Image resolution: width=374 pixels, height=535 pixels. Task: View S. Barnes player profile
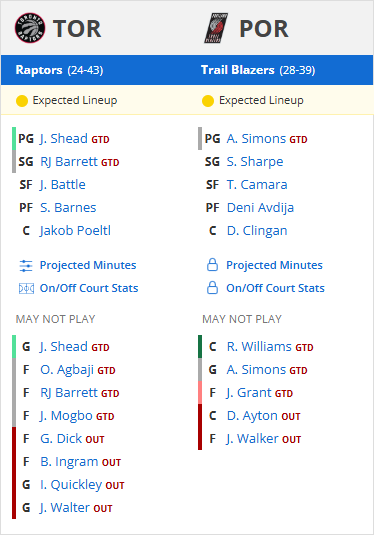tap(68, 207)
